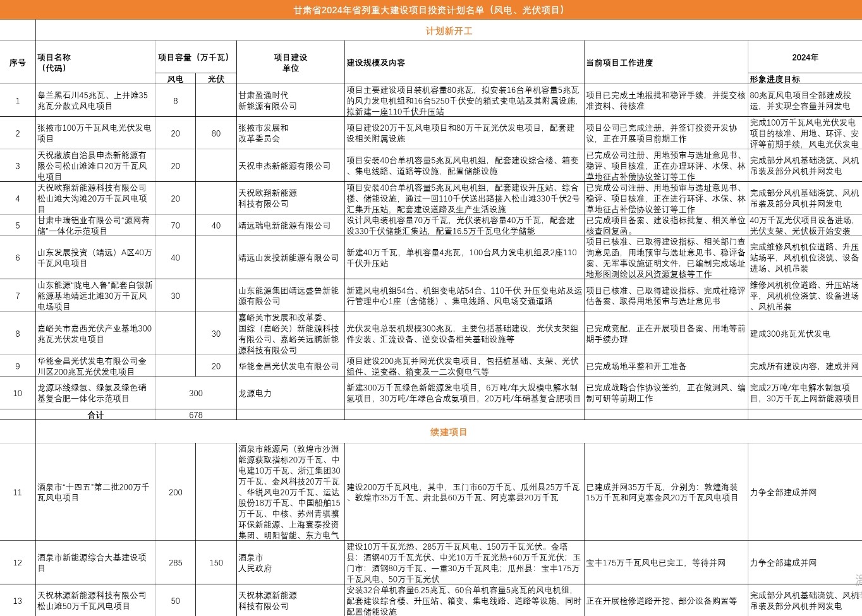
Task: Select the '2024年' header cell
Action: tap(804, 57)
